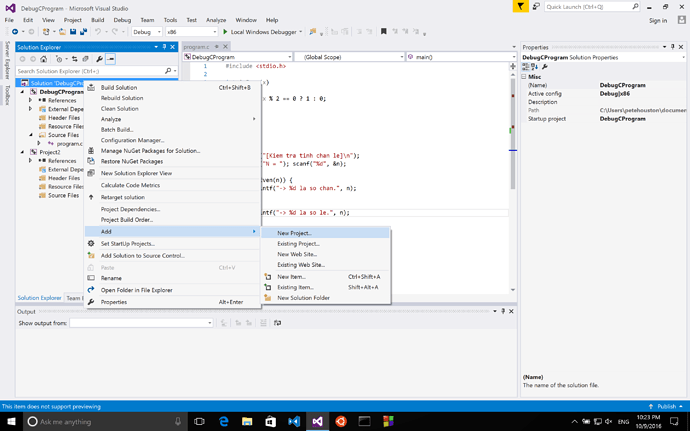Screen dimensions: 690x431
Task: Switch to Solution Explorer bottom tab
Action: (39, 298)
